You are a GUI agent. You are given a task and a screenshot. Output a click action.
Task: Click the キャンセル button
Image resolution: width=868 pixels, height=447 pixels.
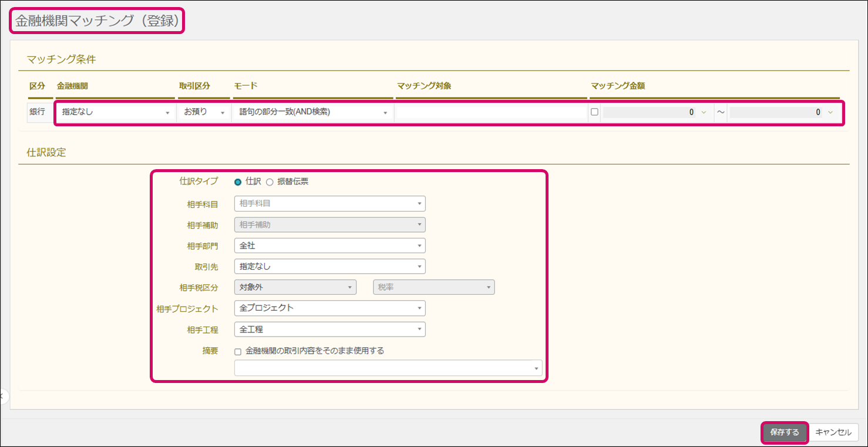point(833,432)
